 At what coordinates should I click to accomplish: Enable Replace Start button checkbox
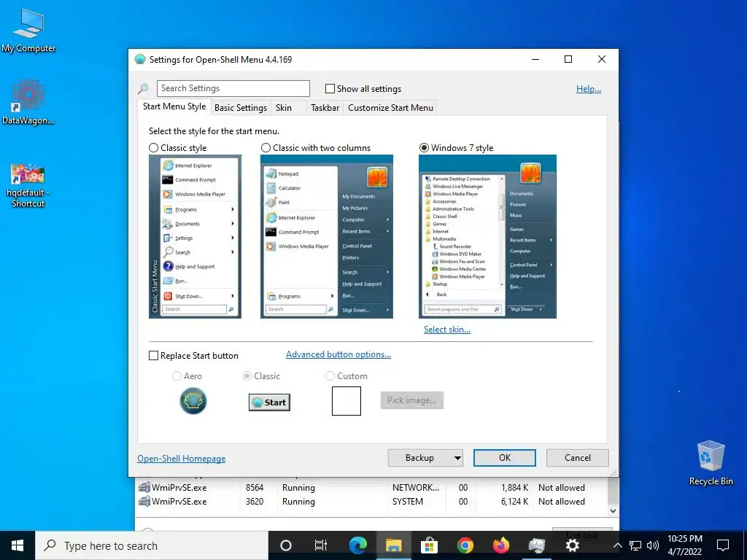tap(153, 356)
